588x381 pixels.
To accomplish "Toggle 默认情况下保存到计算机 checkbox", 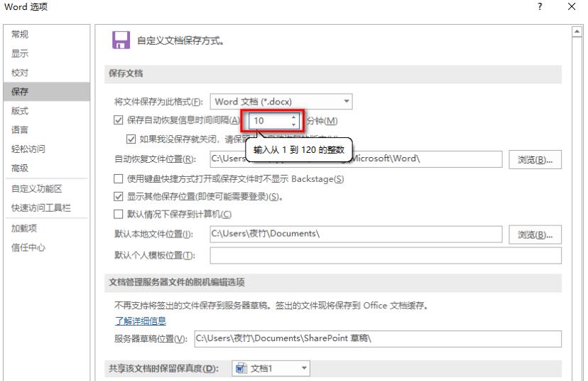I will [118, 214].
